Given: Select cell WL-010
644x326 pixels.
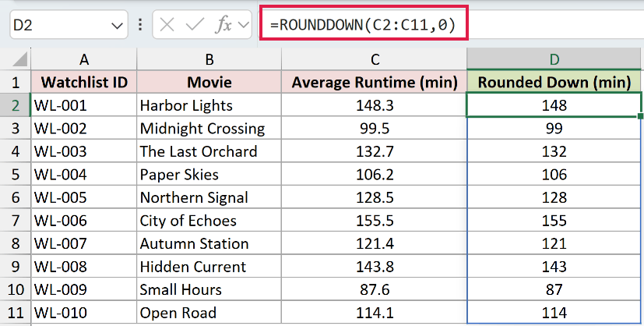Looking at the screenshot, I should pos(84,313).
